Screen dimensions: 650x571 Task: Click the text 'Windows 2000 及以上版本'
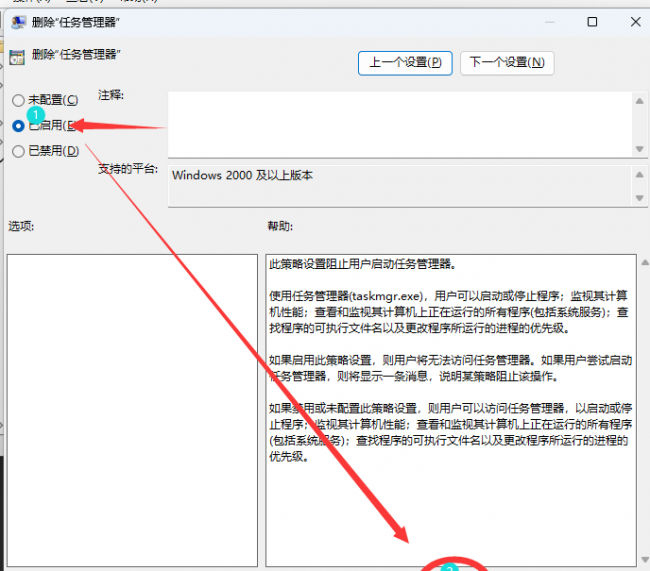(x=243, y=175)
